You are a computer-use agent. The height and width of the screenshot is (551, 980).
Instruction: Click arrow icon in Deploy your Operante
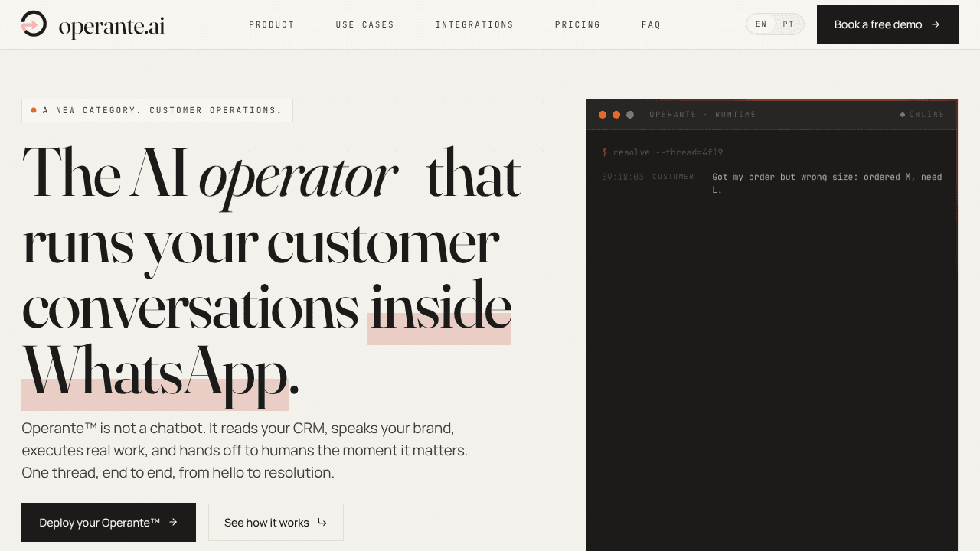pyautogui.click(x=173, y=522)
